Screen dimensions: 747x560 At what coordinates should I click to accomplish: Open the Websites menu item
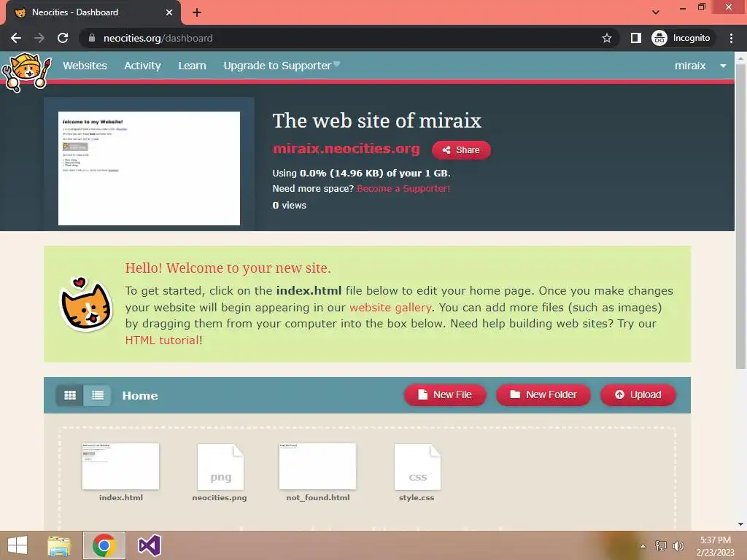[85, 66]
